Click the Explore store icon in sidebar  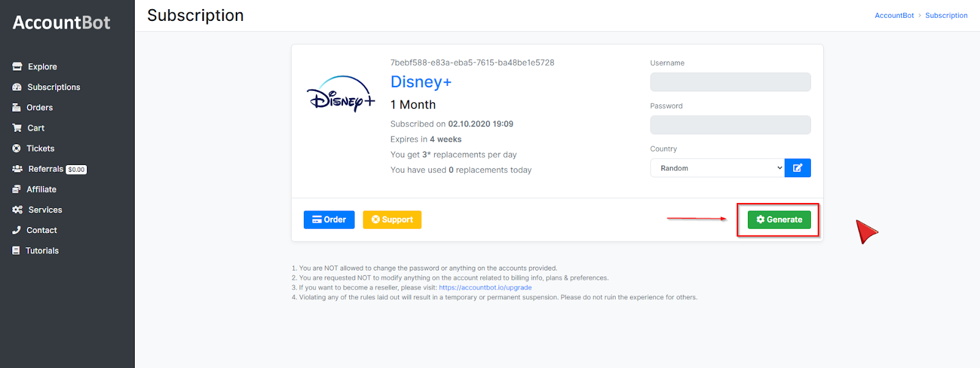click(x=17, y=66)
